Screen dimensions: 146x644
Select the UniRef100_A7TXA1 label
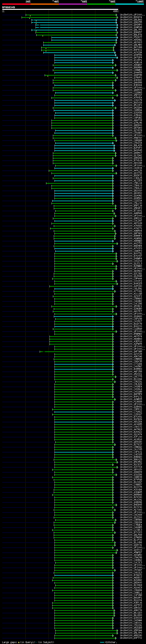point(131,291)
